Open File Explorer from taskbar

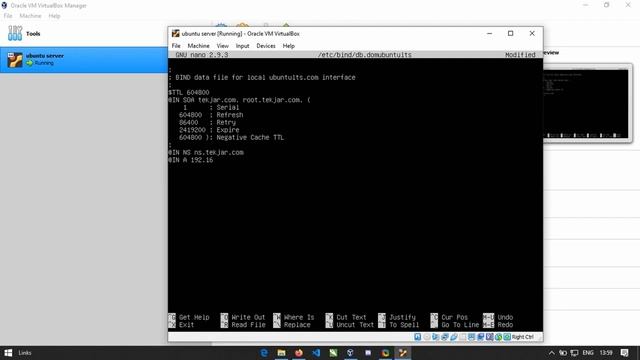click(281, 353)
